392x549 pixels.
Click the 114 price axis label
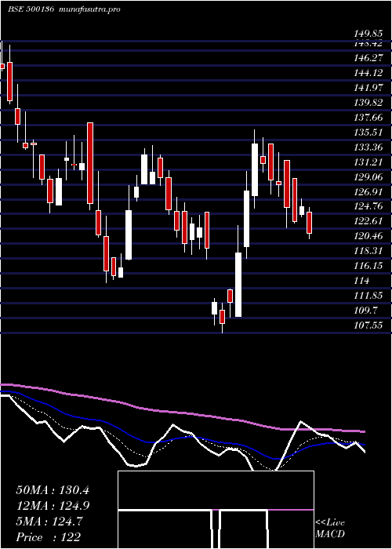pyautogui.click(x=362, y=281)
